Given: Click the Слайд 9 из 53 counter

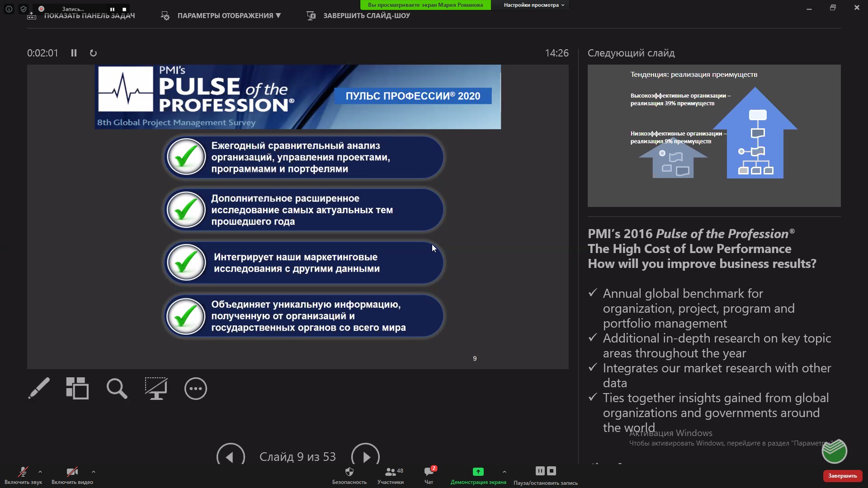Looking at the screenshot, I should tap(297, 457).
